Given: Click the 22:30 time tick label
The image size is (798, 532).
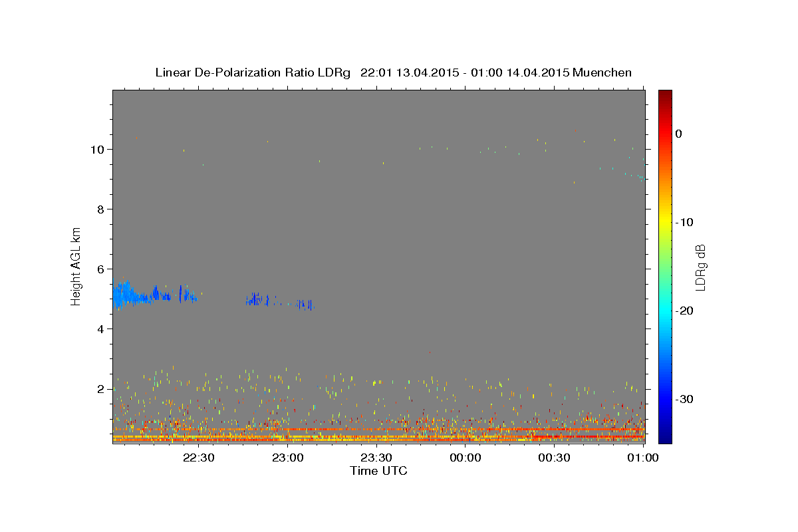Looking at the screenshot, I should (x=199, y=458).
